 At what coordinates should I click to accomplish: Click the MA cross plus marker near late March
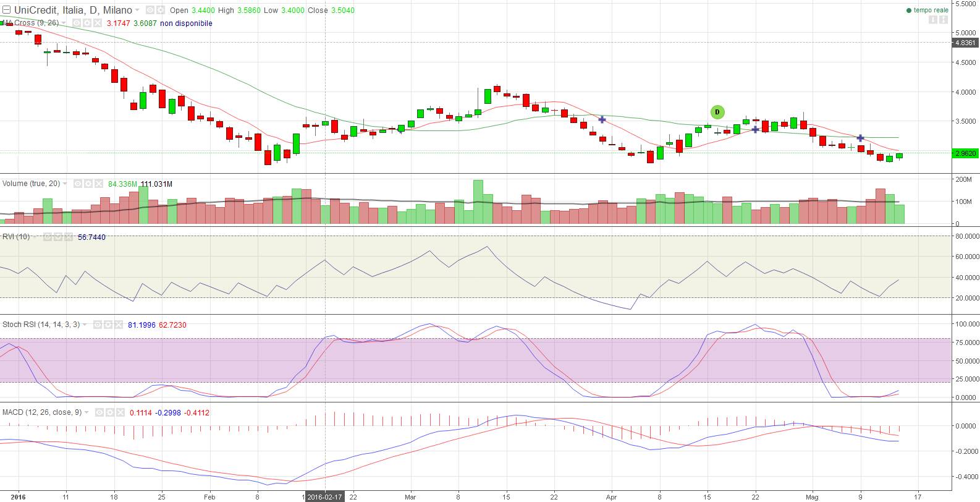(x=602, y=119)
